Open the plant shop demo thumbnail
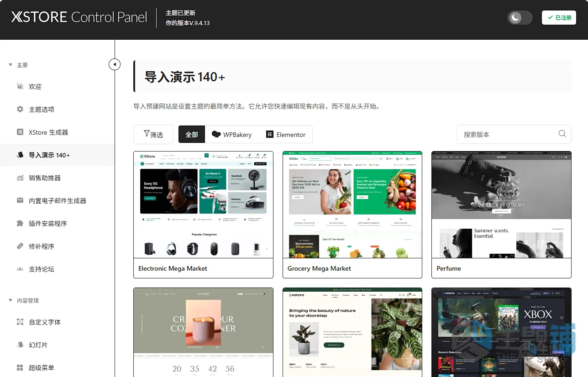588x377 pixels. (352, 332)
